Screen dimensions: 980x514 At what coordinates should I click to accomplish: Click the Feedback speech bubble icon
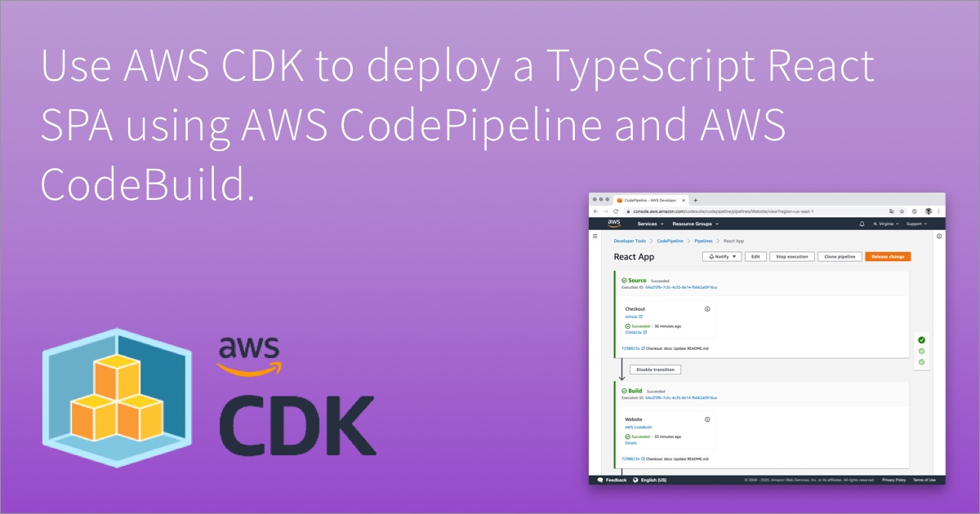click(x=599, y=480)
